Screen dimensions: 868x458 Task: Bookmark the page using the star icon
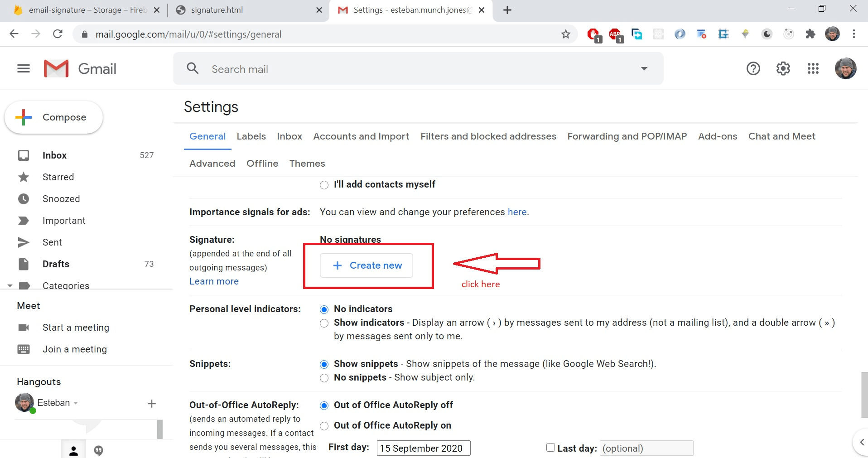566,34
